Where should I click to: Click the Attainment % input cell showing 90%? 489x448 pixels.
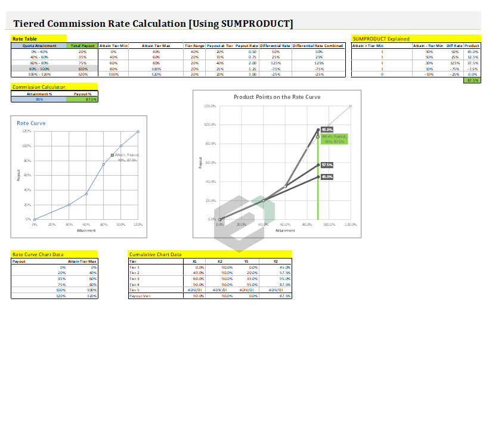(39, 99)
